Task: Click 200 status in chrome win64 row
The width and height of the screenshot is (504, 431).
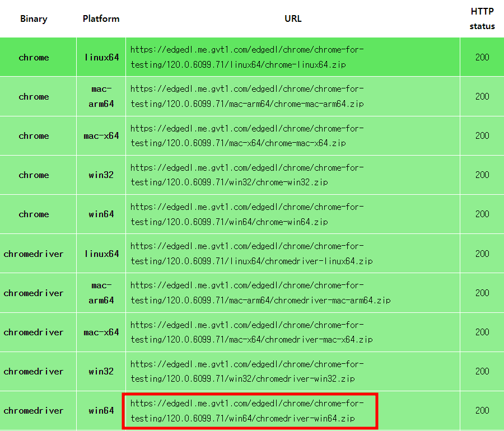Action: [x=482, y=214]
